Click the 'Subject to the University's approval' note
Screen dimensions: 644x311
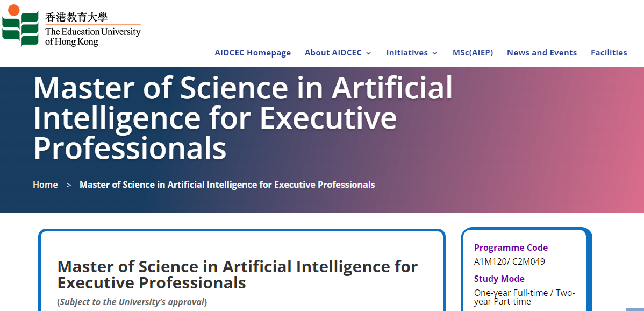(x=132, y=302)
